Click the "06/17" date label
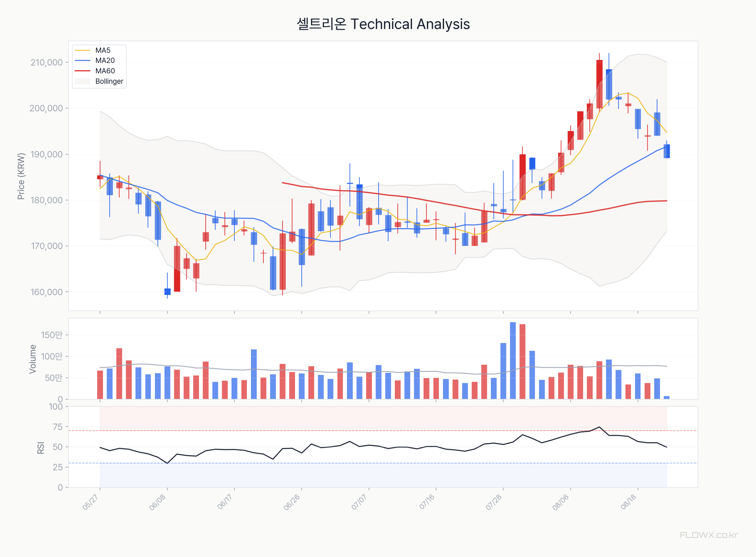 pos(225,502)
